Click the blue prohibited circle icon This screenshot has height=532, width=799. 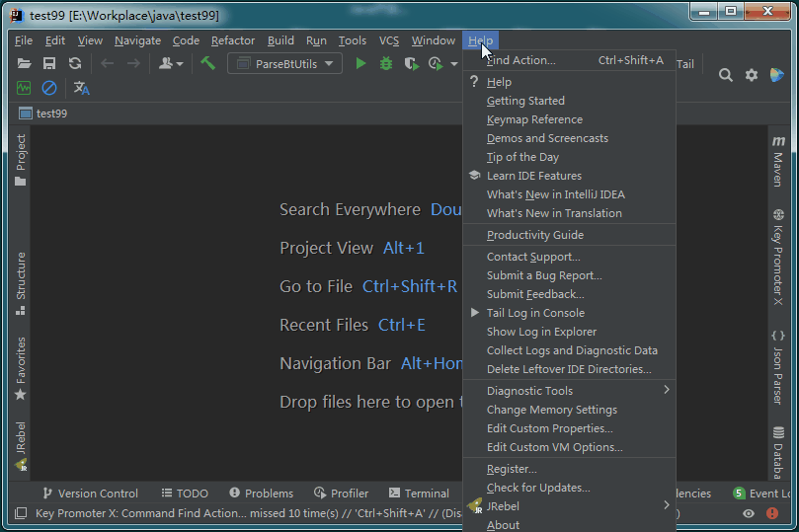(x=49, y=88)
